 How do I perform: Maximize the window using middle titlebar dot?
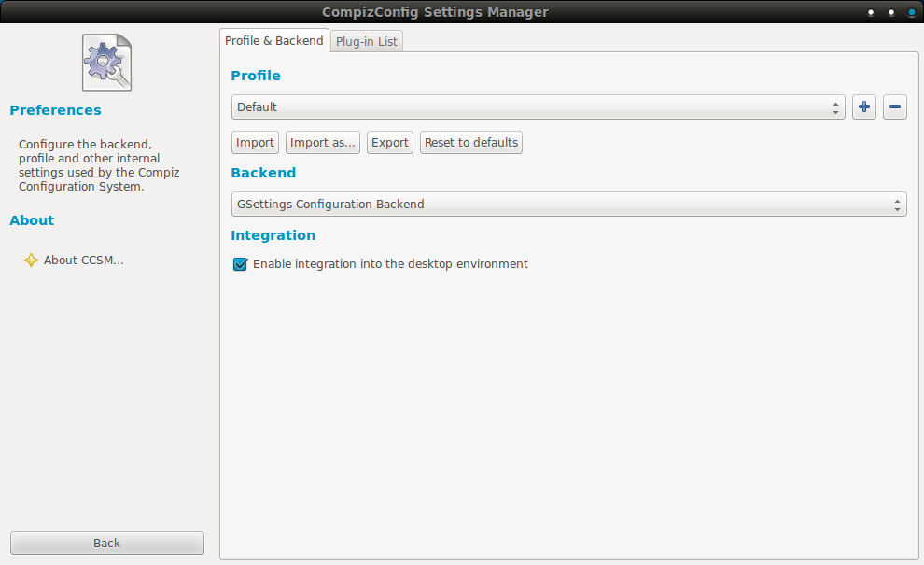tap(891, 13)
